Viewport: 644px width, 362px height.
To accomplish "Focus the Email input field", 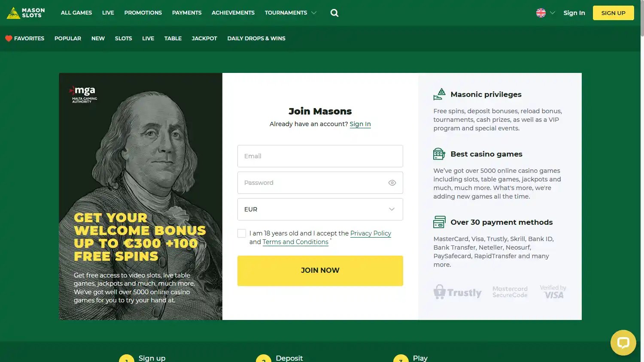I will coord(320,156).
